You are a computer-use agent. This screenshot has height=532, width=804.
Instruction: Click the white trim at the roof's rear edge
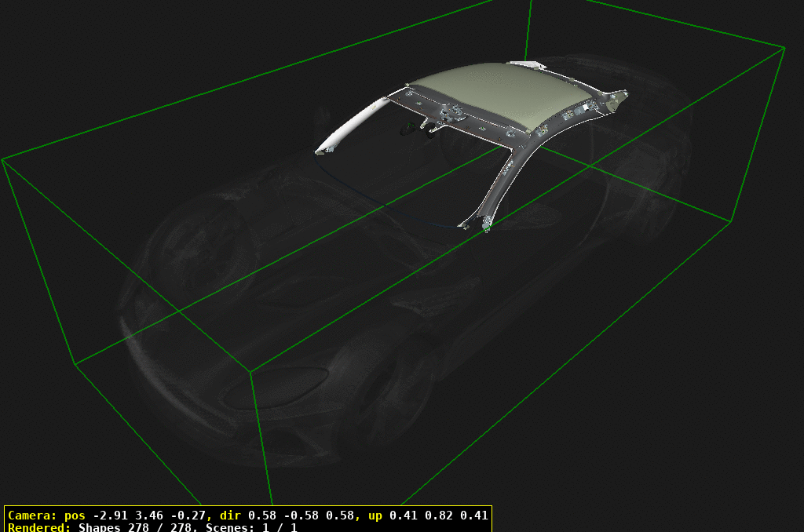(526, 64)
